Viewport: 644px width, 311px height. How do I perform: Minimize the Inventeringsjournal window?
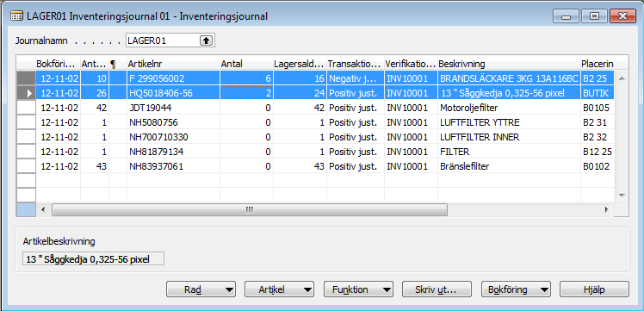[567, 16]
